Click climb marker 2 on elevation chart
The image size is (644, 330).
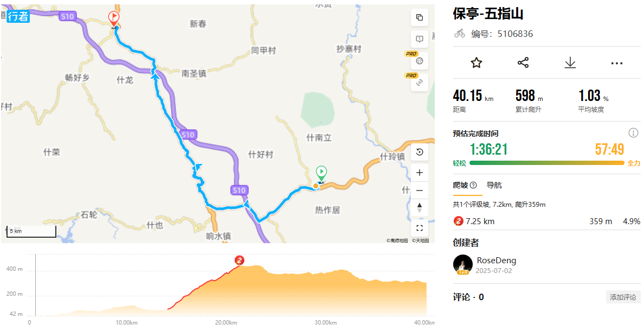240,260
